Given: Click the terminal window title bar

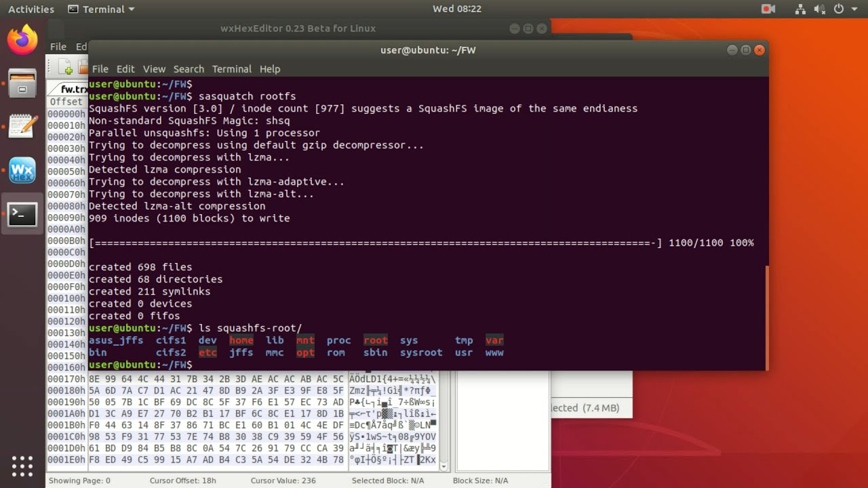Looking at the screenshot, I should click(428, 49).
